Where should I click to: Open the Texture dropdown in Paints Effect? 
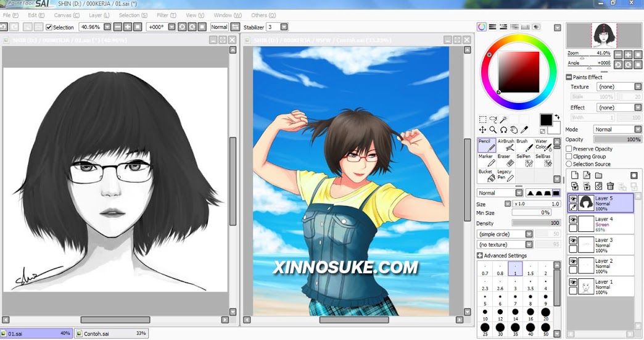(638, 86)
